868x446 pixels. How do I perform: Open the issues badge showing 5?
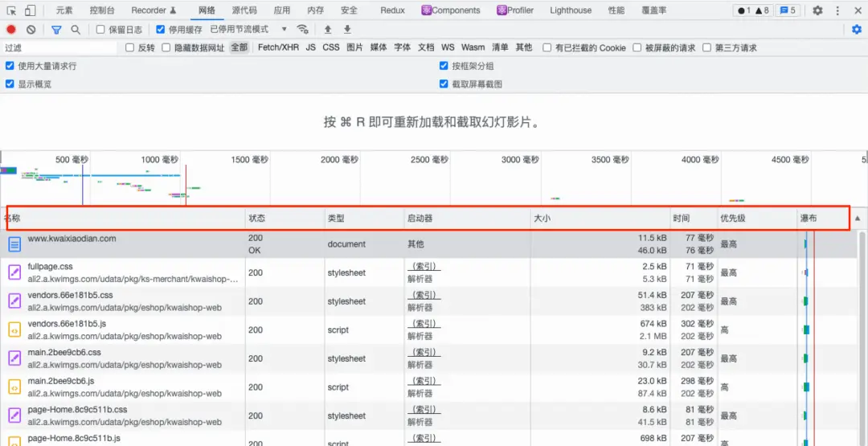point(788,10)
